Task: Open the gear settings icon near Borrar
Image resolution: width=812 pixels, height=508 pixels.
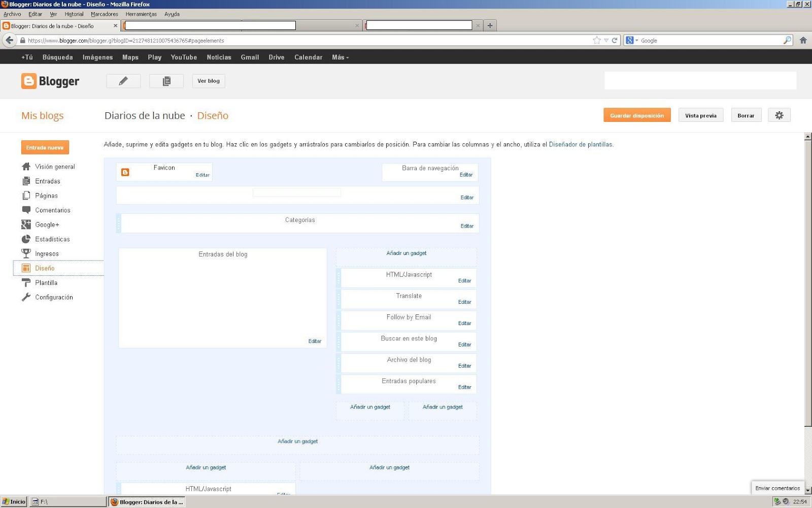Action: coord(780,115)
